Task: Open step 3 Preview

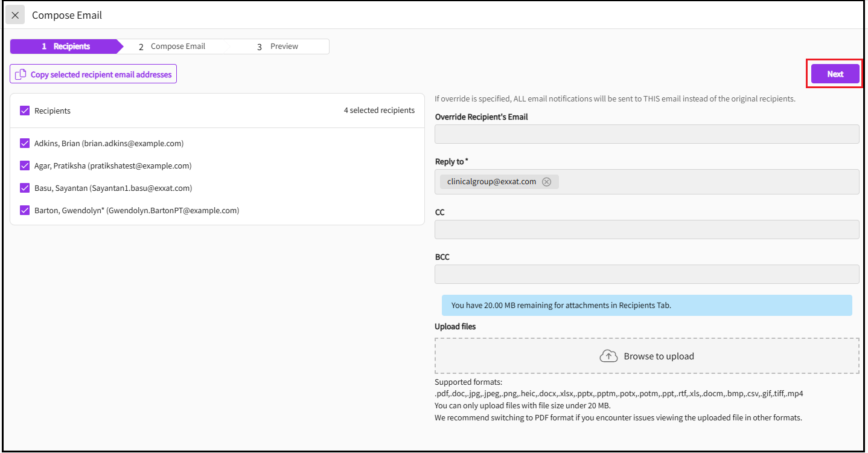Action: (x=278, y=47)
